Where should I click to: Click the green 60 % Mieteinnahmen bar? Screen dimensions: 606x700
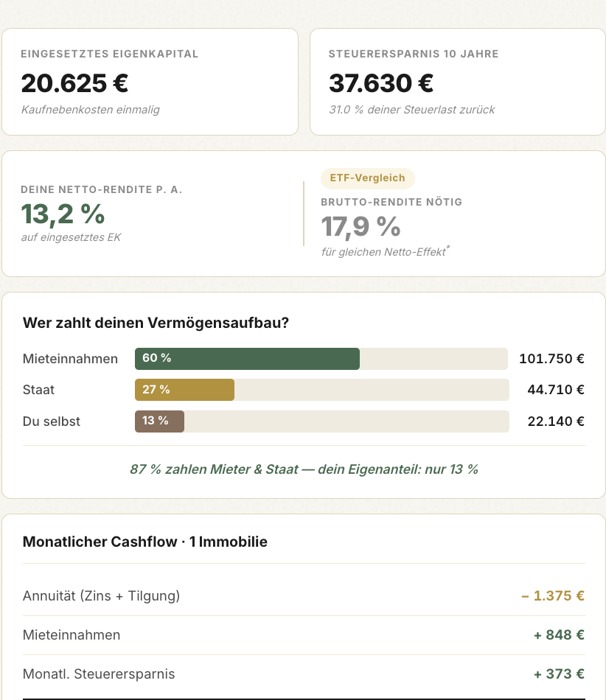247,359
